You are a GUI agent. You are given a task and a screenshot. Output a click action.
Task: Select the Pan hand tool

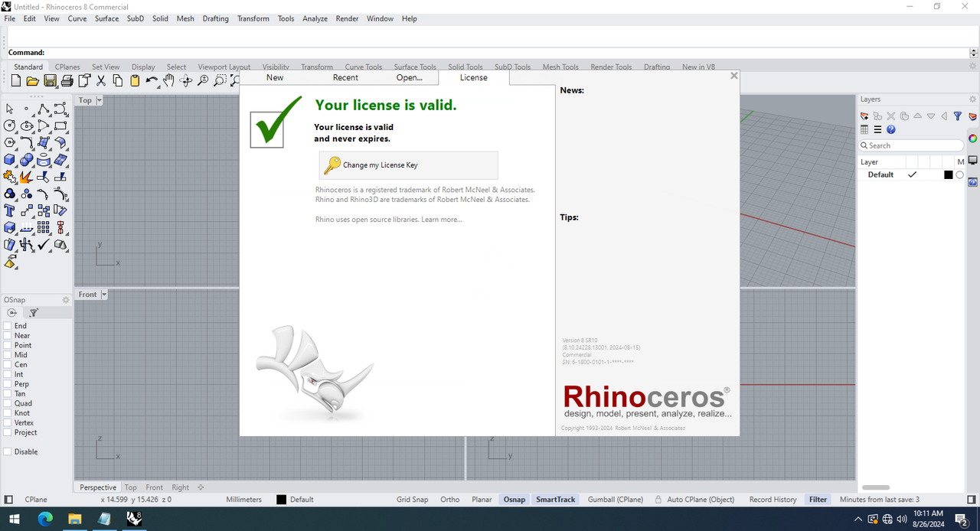pos(168,80)
